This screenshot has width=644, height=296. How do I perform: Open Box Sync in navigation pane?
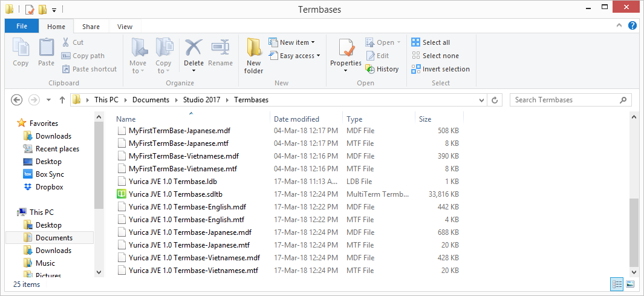click(x=50, y=174)
